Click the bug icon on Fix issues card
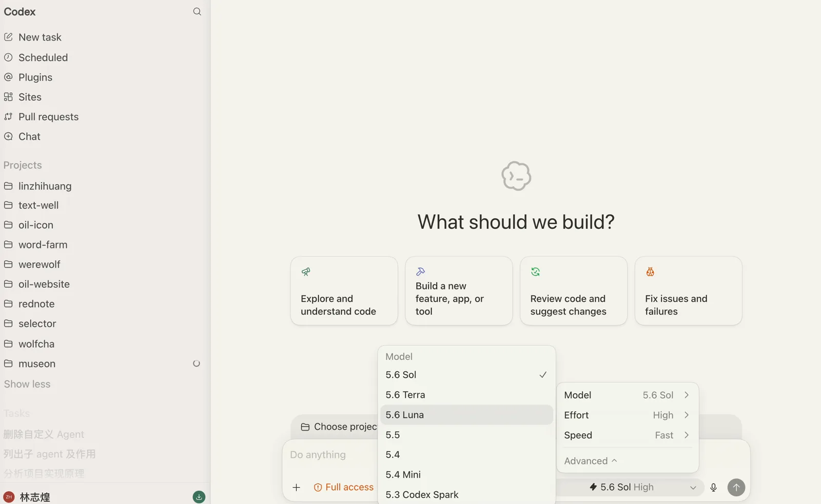 [x=650, y=272]
